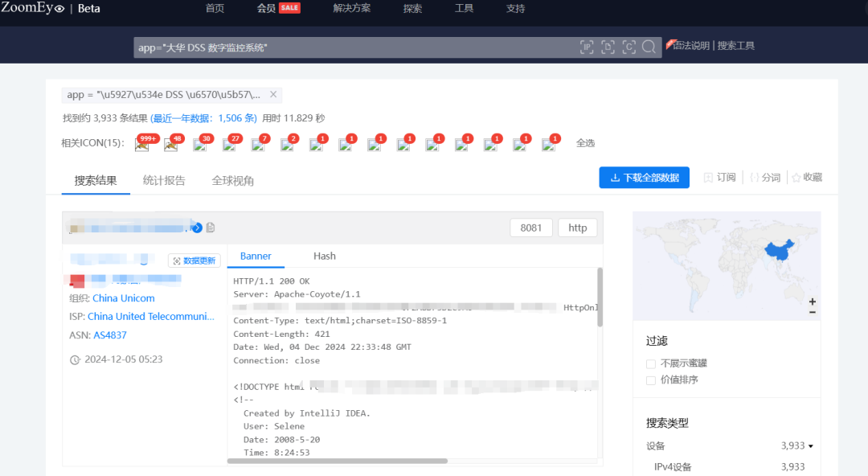Screen dimensions: 868x476
Task: Click 下载全部数据 button
Action: point(645,178)
